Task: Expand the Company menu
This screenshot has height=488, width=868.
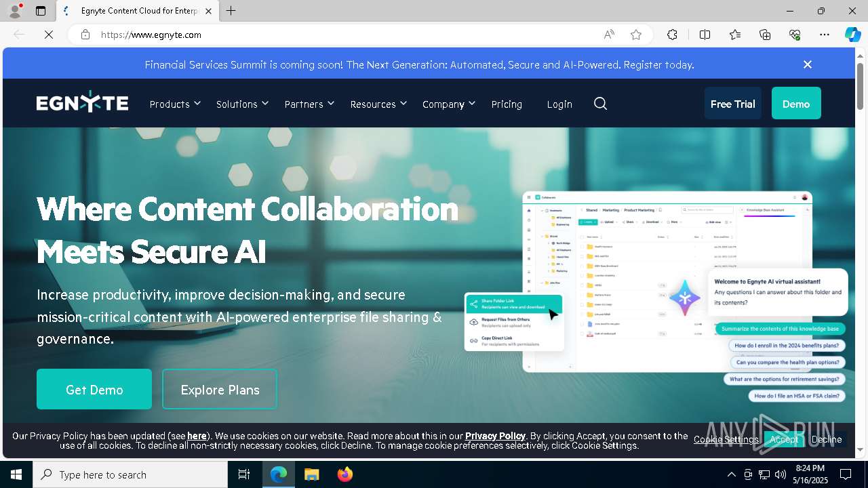Action: [448, 104]
